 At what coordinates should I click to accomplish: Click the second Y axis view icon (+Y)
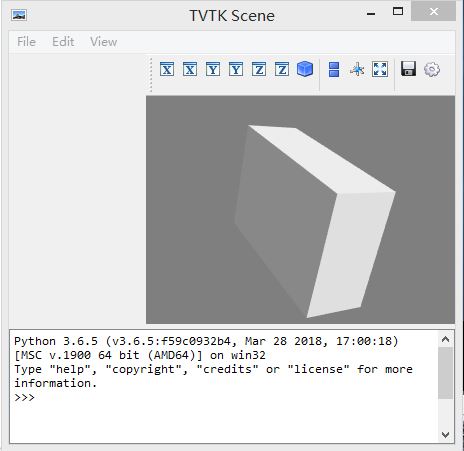tap(236, 69)
